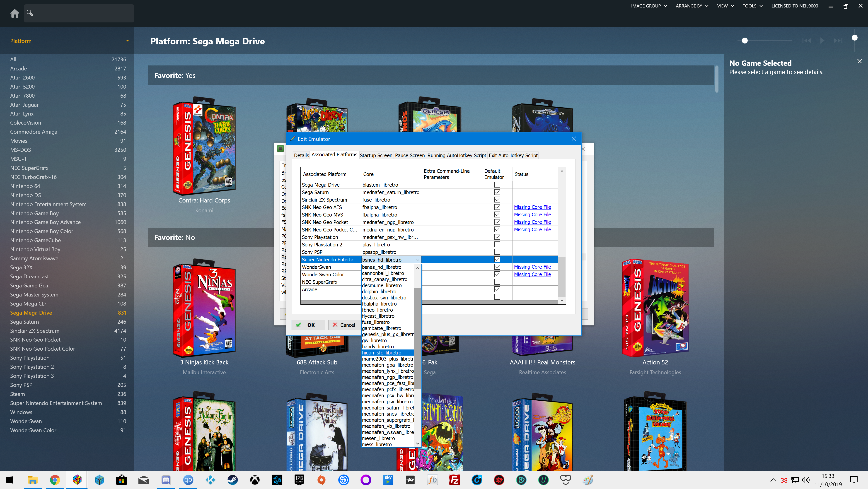868x489 pixels.
Task: Adjust the vertical volume slider knob
Action: pos(855,38)
